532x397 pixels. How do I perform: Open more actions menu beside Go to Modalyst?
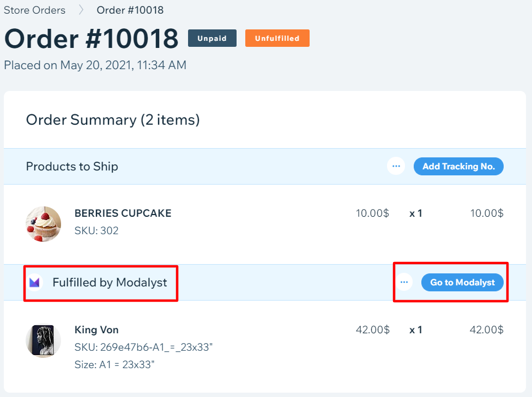pos(404,282)
